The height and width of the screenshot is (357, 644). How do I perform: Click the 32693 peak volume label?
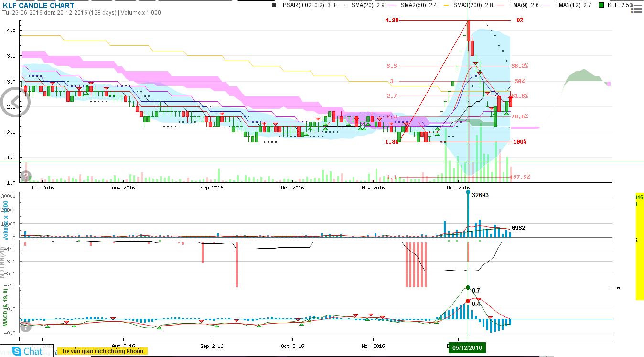point(480,195)
